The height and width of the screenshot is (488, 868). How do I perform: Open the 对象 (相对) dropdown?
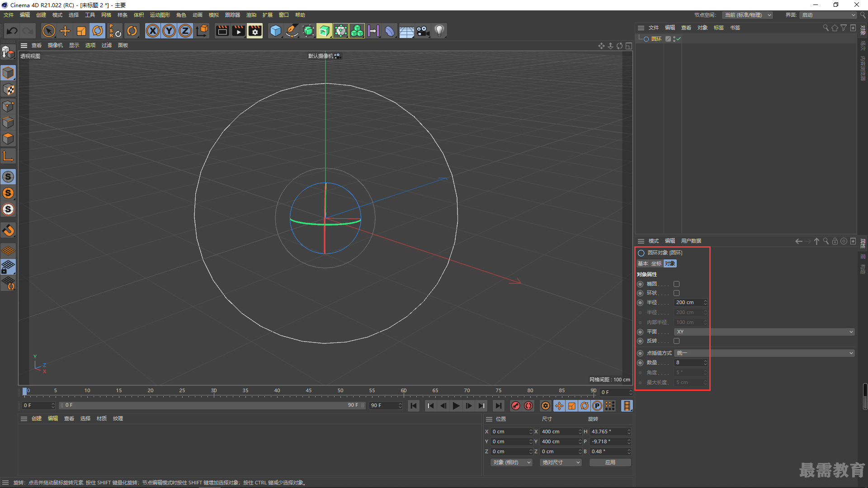coord(511,463)
